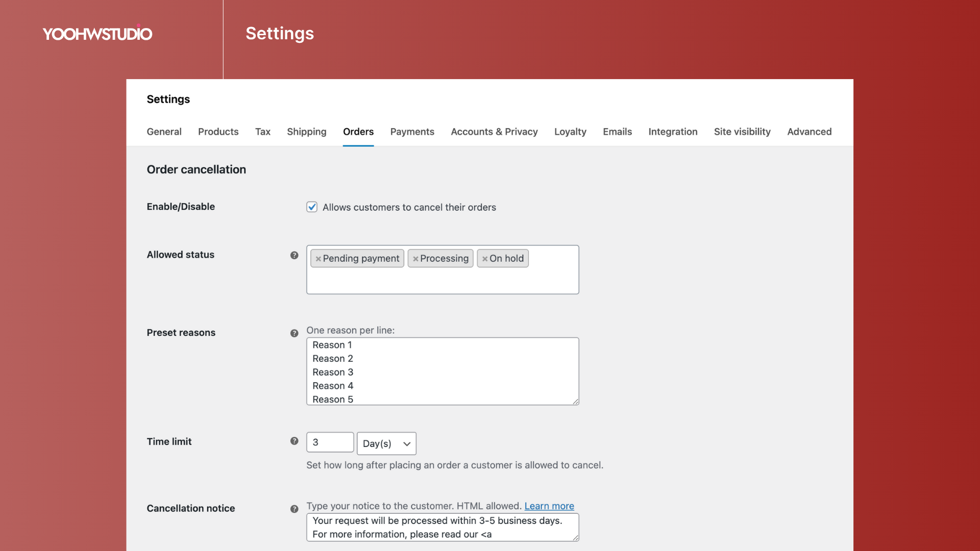Grab the Preset reasons textarea resize handle
Viewport: 980px width, 551px height.
(575, 402)
